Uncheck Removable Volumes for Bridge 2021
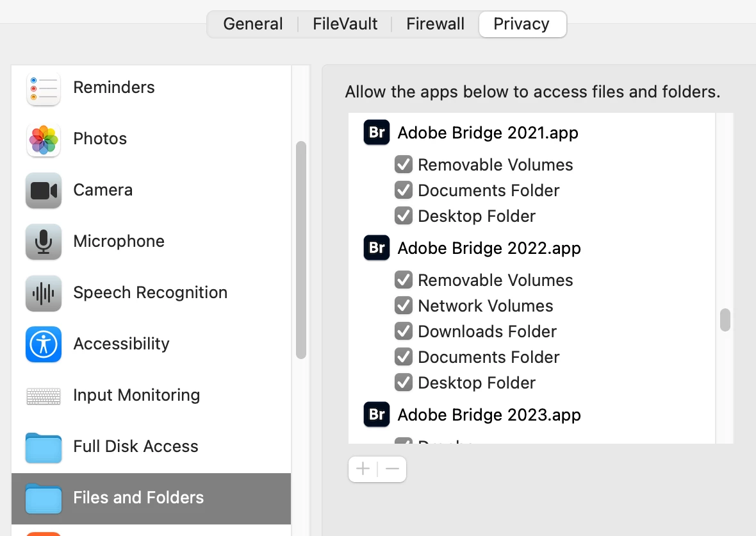 pyautogui.click(x=404, y=165)
